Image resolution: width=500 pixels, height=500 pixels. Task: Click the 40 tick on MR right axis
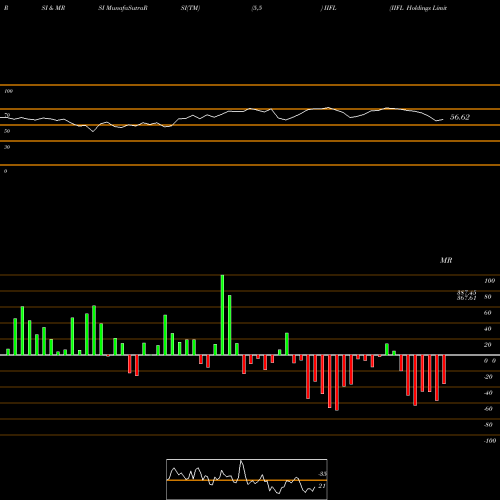click(x=487, y=329)
